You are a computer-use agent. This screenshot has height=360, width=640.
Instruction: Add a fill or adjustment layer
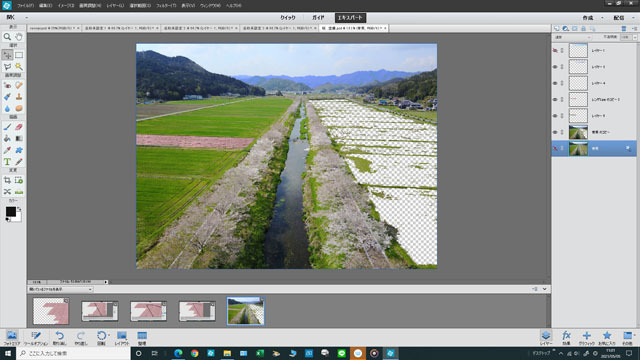[565, 29]
